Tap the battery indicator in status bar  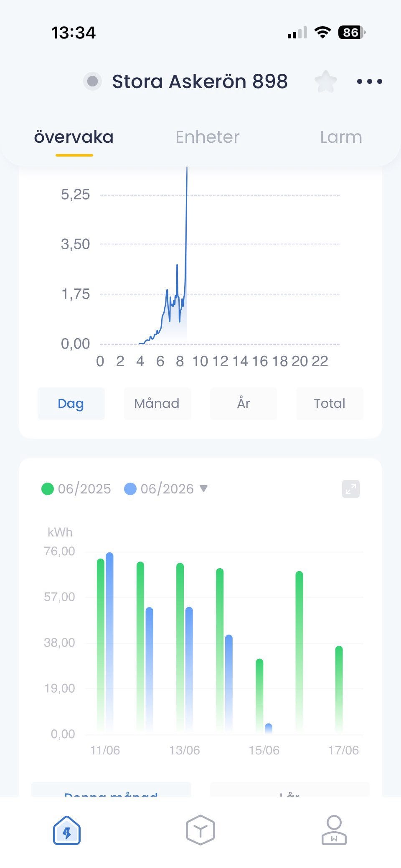tap(352, 33)
